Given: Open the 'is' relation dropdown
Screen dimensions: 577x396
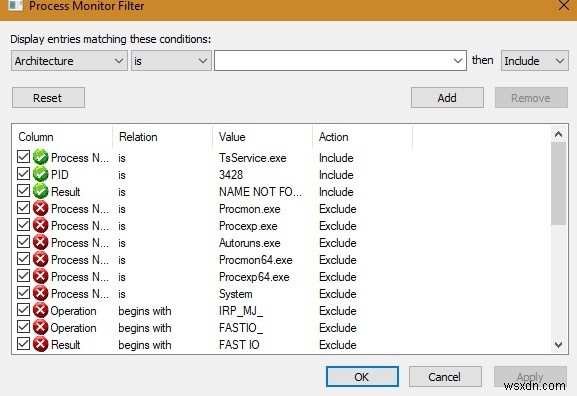Looking at the screenshot, I should pyautogui.click(x=171, y=61).
